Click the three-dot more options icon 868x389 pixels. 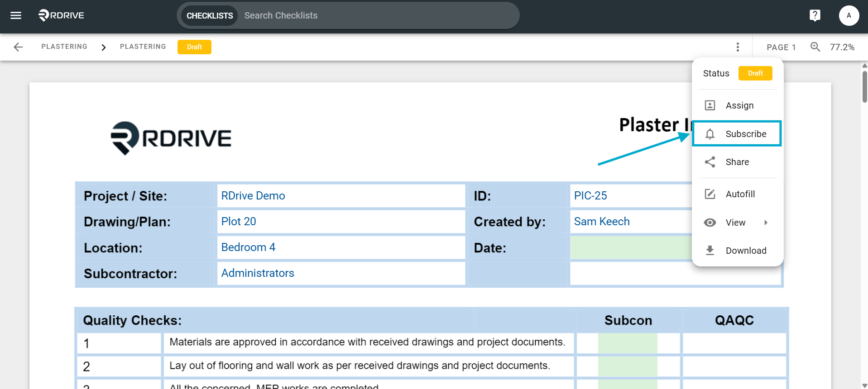[738, 47]
